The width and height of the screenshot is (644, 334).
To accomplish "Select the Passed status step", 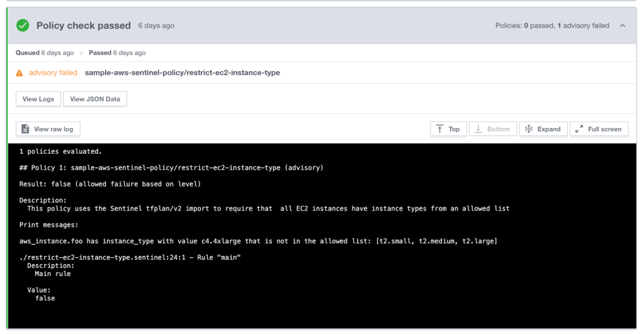I will pos(117,53).
